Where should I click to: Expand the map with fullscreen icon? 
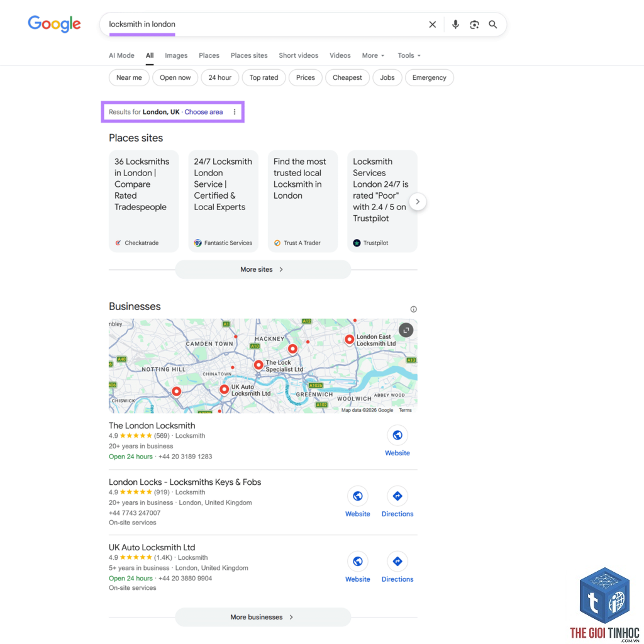(x=406, y=330)
